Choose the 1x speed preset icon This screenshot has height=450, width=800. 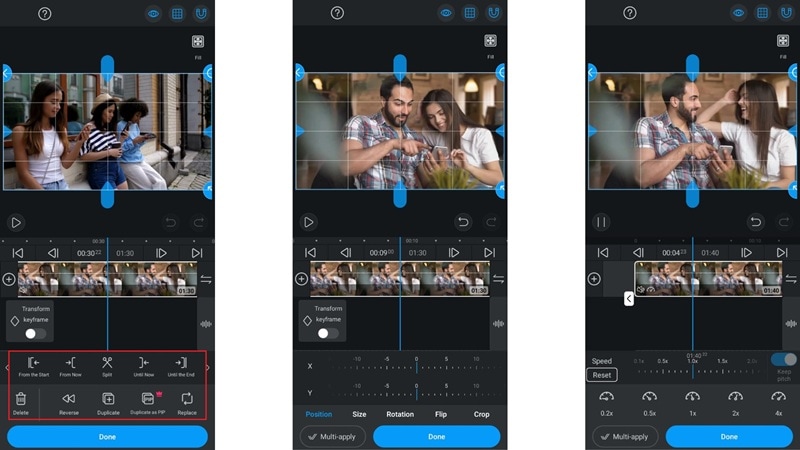pos(692,396)
